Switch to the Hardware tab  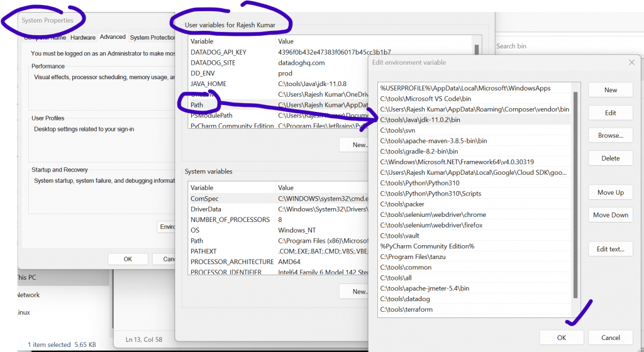point(83,38)
